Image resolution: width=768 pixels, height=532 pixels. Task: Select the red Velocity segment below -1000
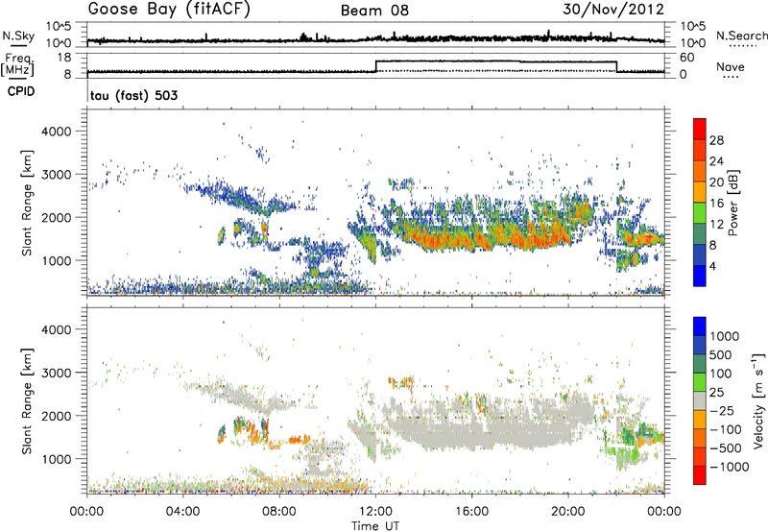coord(700,475)
